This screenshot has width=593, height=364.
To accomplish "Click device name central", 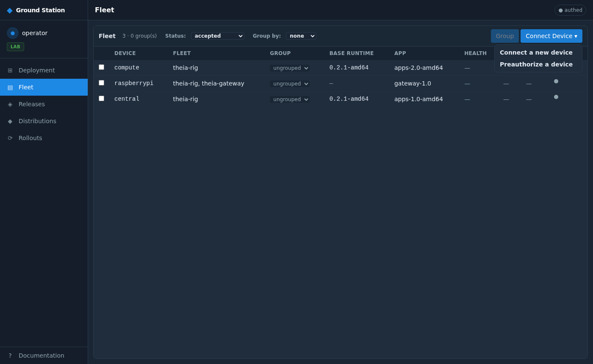I will [x=127, y=99].
